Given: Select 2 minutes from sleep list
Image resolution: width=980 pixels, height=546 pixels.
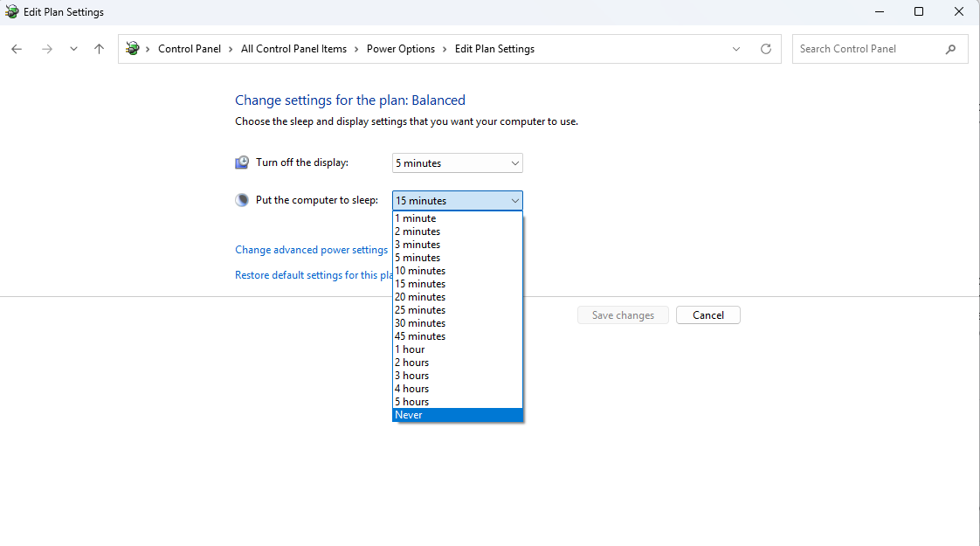Looking at the screenshot, I should (x=458, y=232).
